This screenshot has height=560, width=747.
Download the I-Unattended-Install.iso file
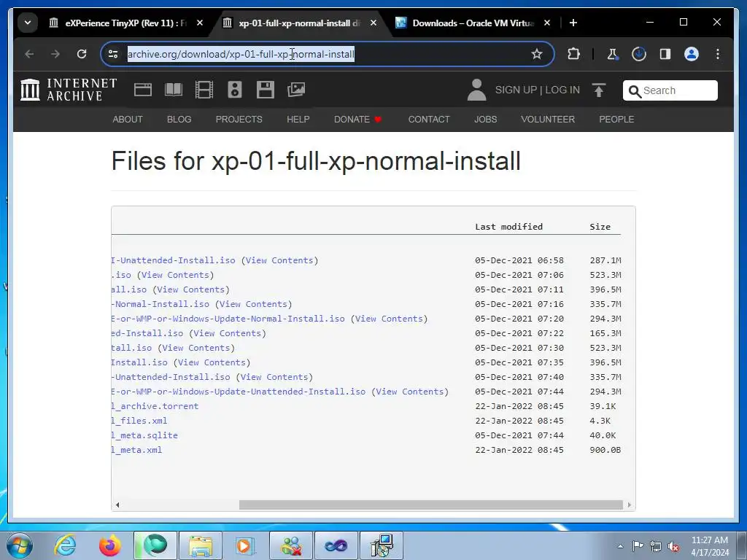tap(174, 260)
